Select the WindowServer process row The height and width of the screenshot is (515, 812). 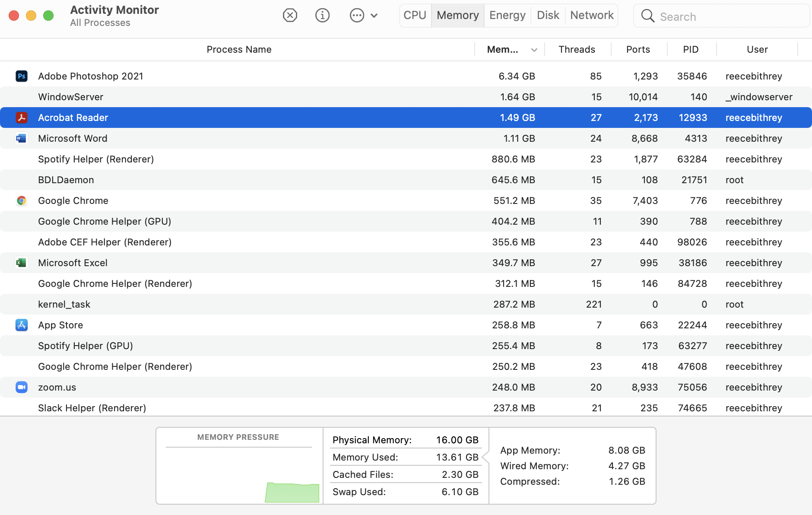tap(406, 97)
